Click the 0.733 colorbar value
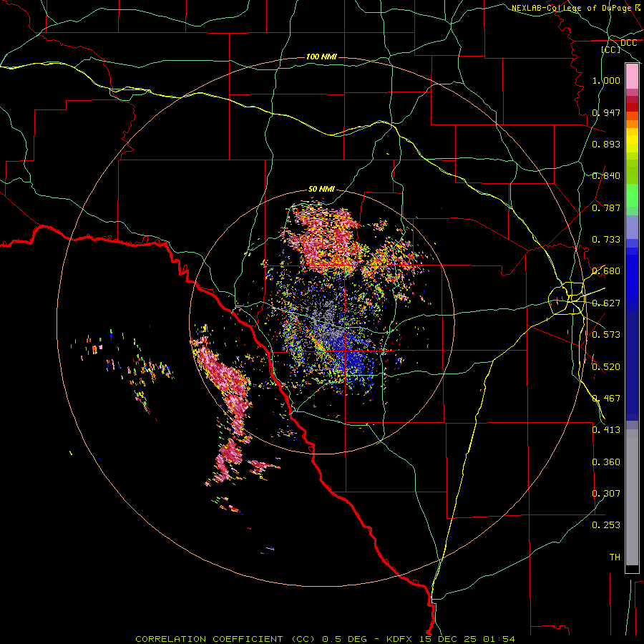Screen dimensions: 644x644 [x=606, y=240]
